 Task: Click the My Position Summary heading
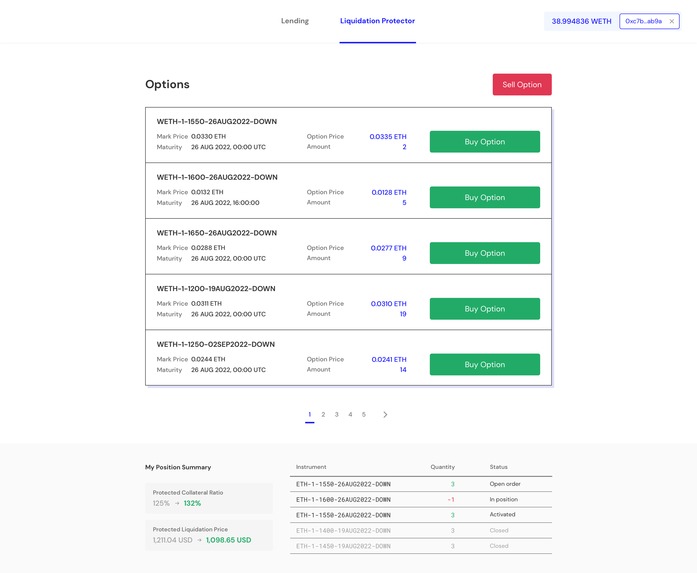coord(178,467)
